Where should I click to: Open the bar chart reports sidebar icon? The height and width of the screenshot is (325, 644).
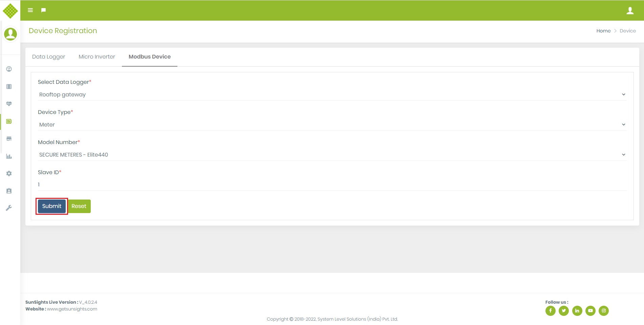pos(9,156)
